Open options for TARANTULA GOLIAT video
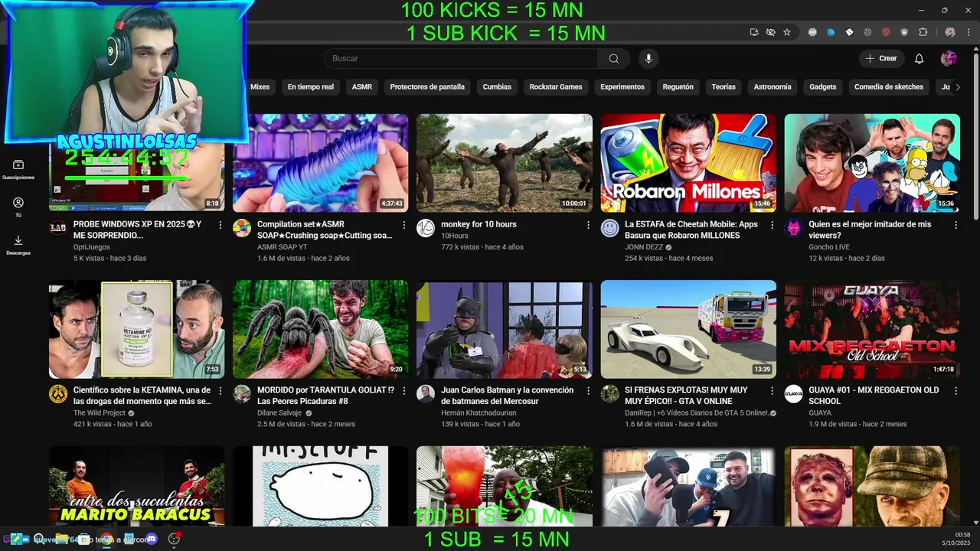 click(x=404, y=391)
